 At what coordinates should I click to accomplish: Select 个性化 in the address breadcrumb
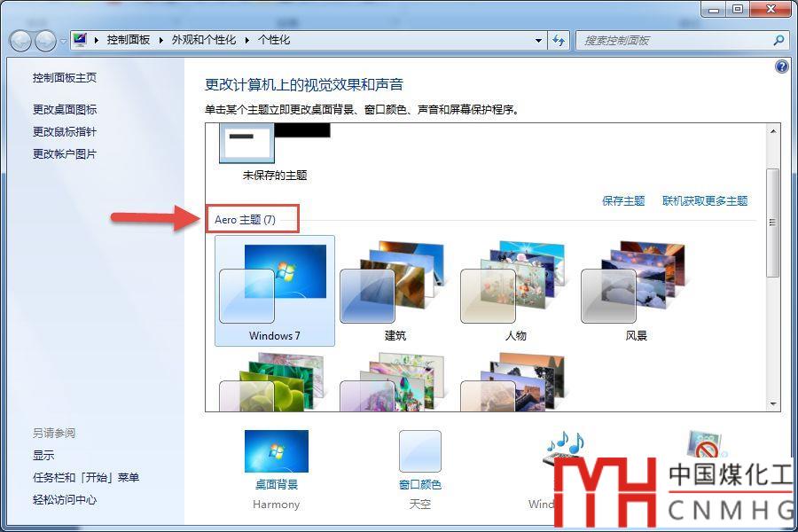click(274, 40)
